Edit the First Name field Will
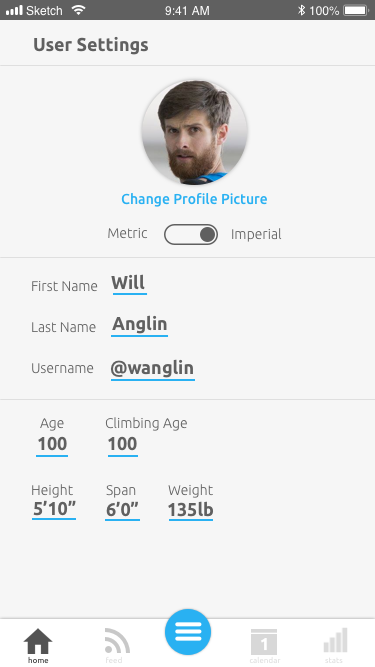The height and width of the screenshot is (667, 375). pos(129,284)
